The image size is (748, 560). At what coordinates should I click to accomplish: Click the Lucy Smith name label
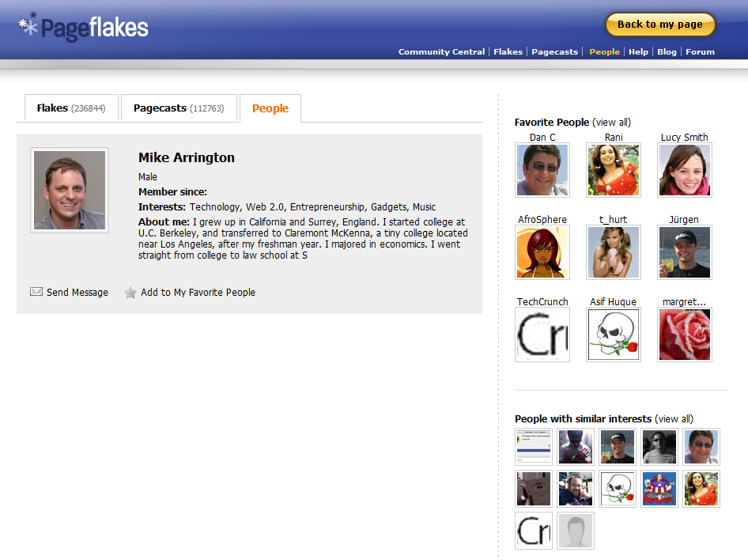click(x=685, y=138)
